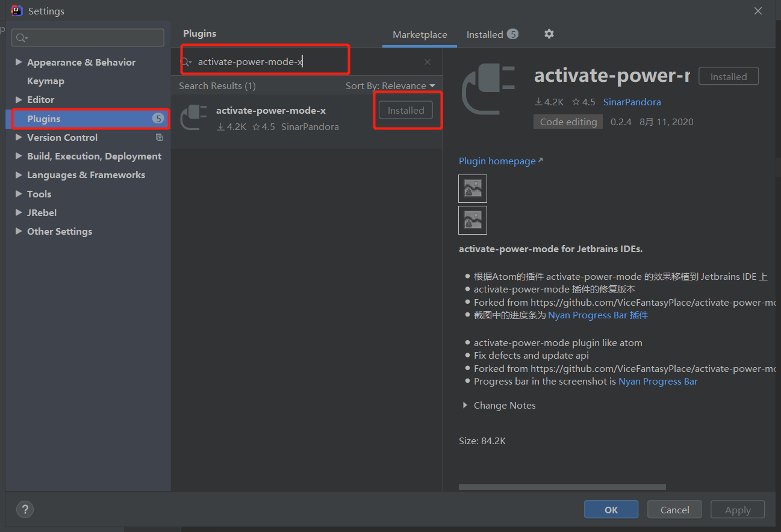Click the OK button to confirm settings

pyautogui.click(x=611, y=509)
